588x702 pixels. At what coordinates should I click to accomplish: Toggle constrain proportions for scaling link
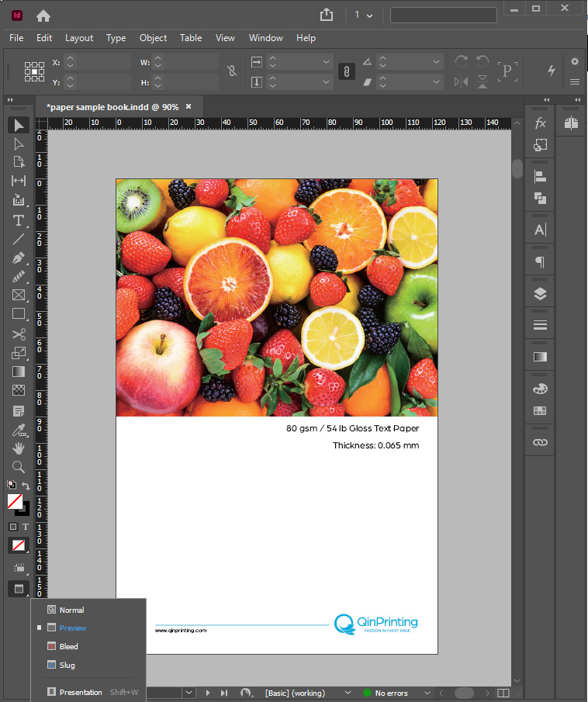348,71
